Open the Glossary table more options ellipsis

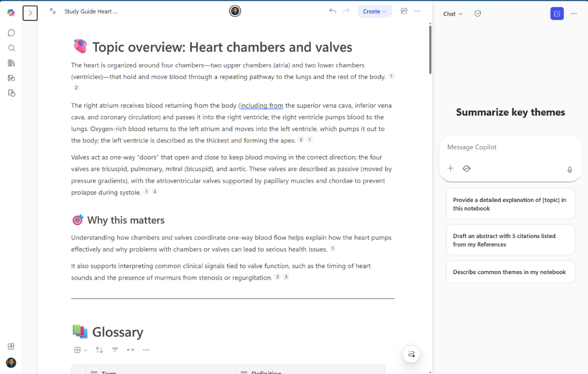(x=146, y=350)
